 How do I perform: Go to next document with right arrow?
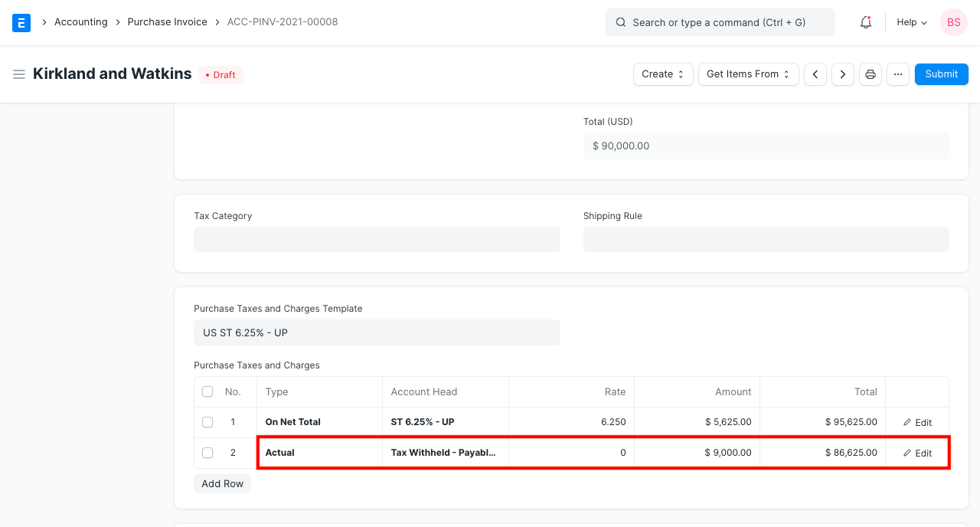pyautogui.click(x=842, y=74)
